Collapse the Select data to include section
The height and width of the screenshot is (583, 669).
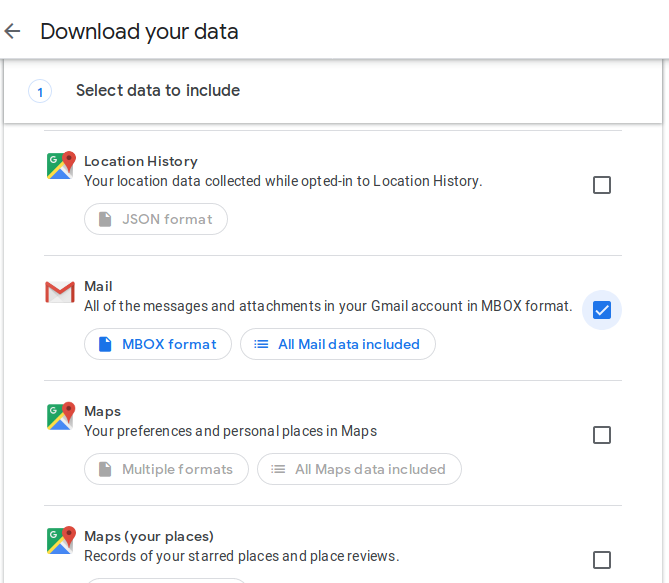(x=333, y=91)
